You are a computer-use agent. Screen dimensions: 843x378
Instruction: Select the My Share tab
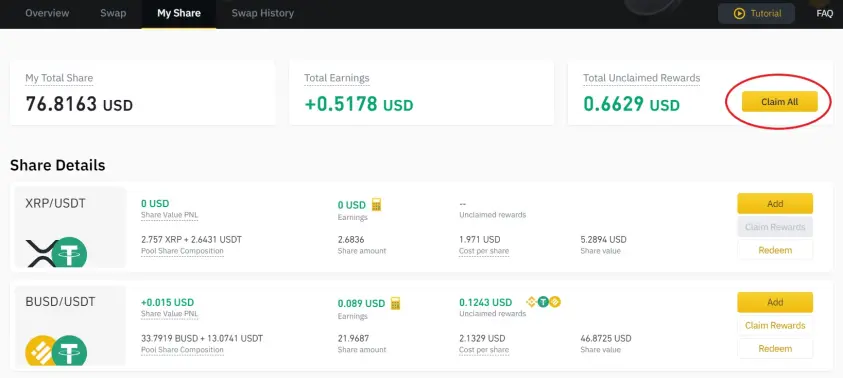pyautogui.click(x=179, y=13)
